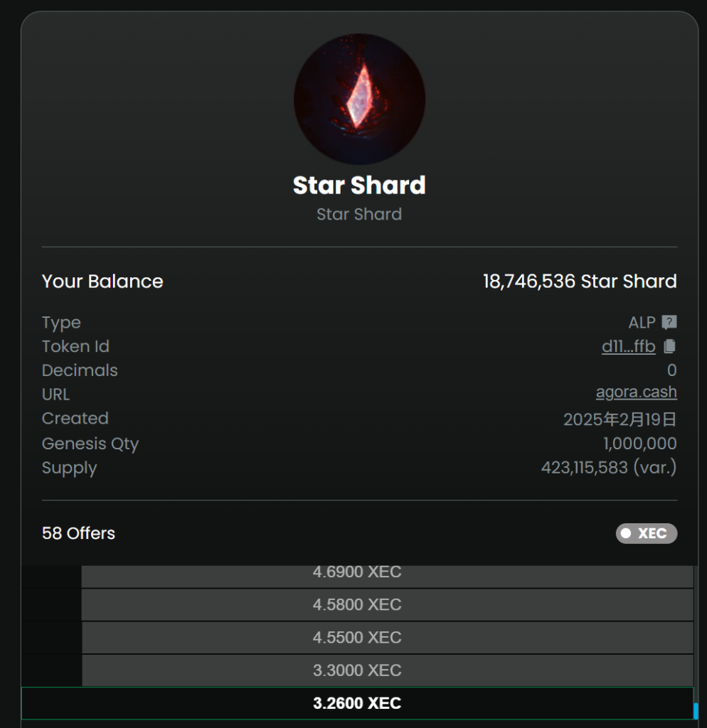Visit the agora.cash URL link

636,392
